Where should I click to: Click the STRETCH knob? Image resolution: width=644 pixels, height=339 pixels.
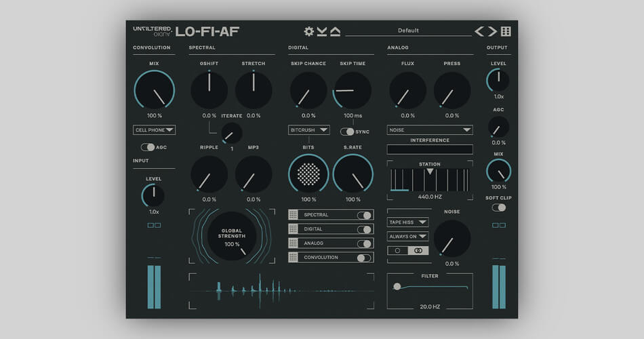(254, 90)
